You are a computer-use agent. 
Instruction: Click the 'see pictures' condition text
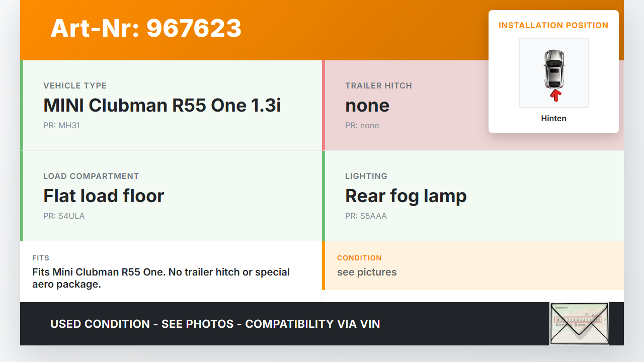tap(367, 272)
